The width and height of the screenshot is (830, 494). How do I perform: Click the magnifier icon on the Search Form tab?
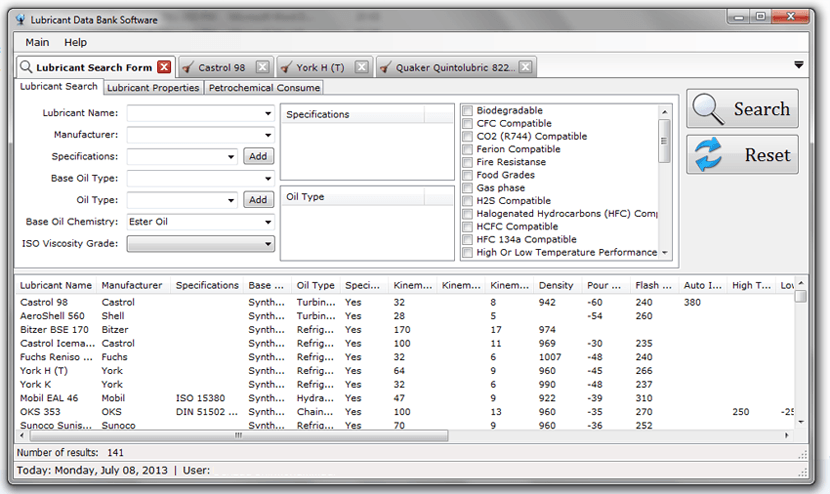(25, 67)
